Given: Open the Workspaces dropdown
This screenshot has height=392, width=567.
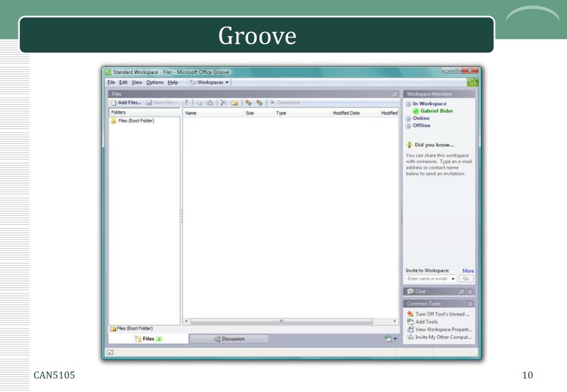Looking at the screenshot, I should (x=210, y=82).
